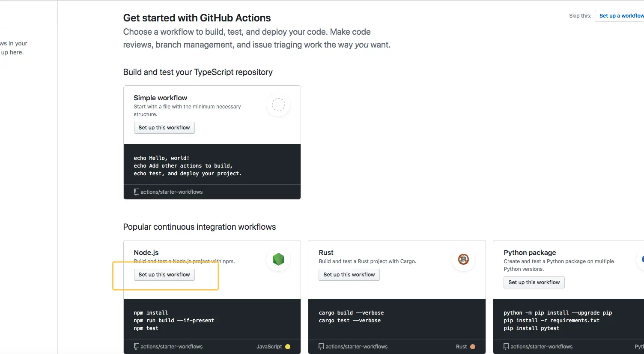Click the 'echo Hello, world!' code line
Viewport: 644px width, 354px height.
pyautogui.click(x=161, y=158)
